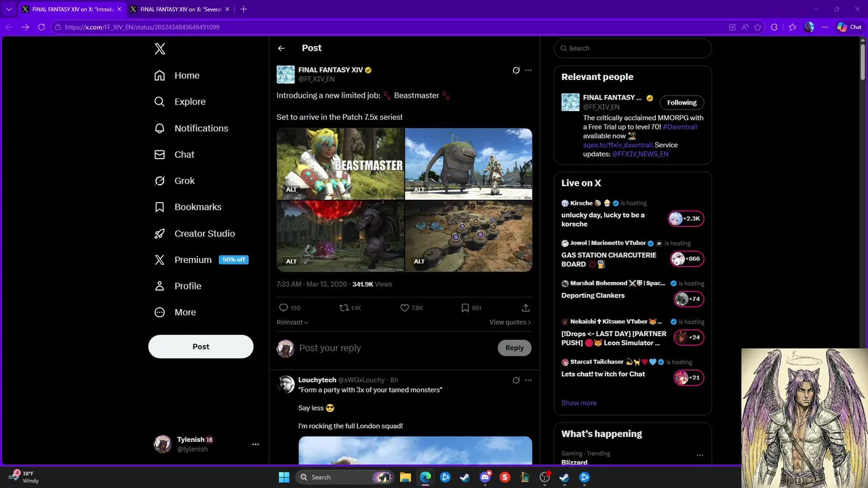Screen dimensions: 868x488
Task: Open three-dot menu on Louchytech reply
Action: click(x=528, y=380)
